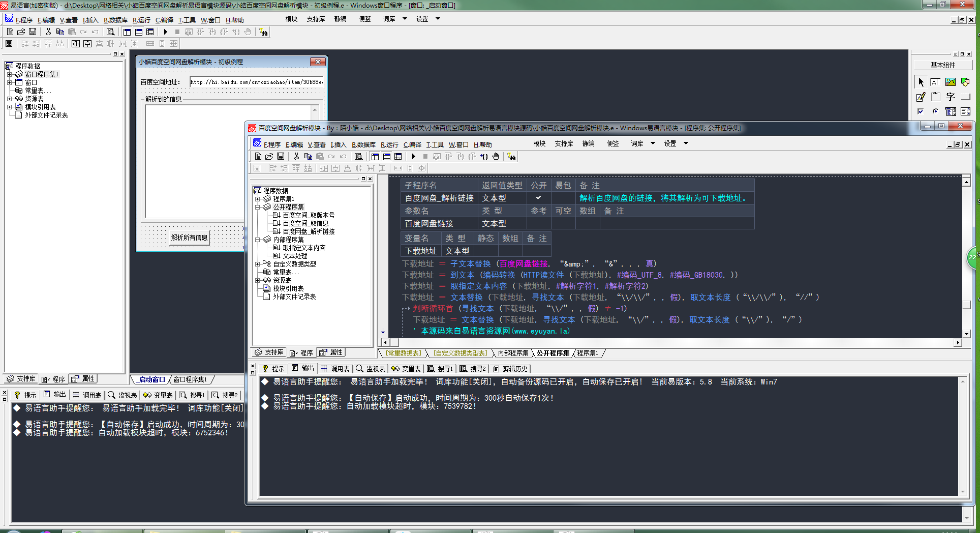Screen dimensions: 980x533
Task: Open 词库 dropdown arrow in front window
Action: tap(653, 143)
